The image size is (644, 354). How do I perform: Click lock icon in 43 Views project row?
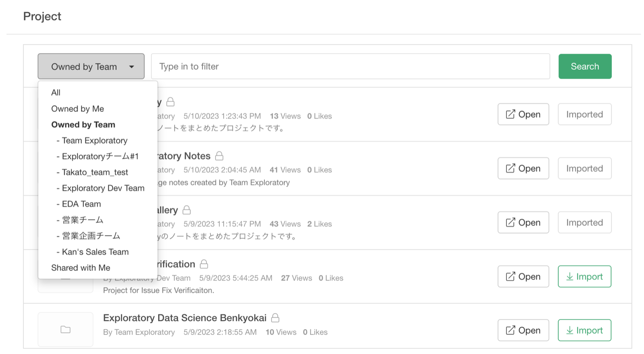(x=187, y=210)
